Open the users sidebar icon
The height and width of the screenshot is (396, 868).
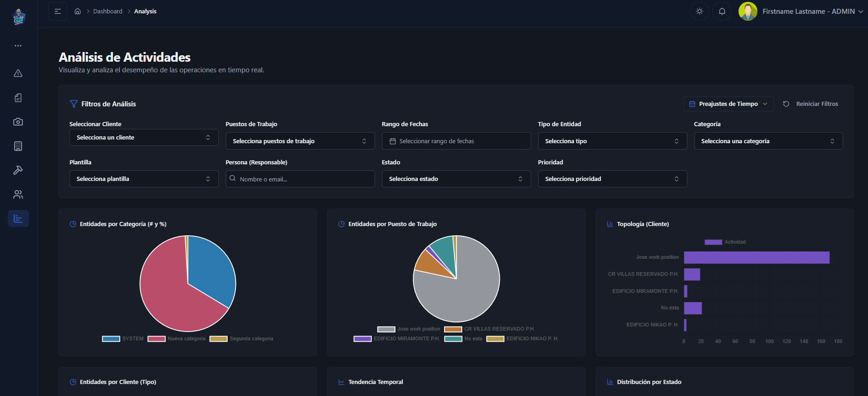tap(18, 194)
